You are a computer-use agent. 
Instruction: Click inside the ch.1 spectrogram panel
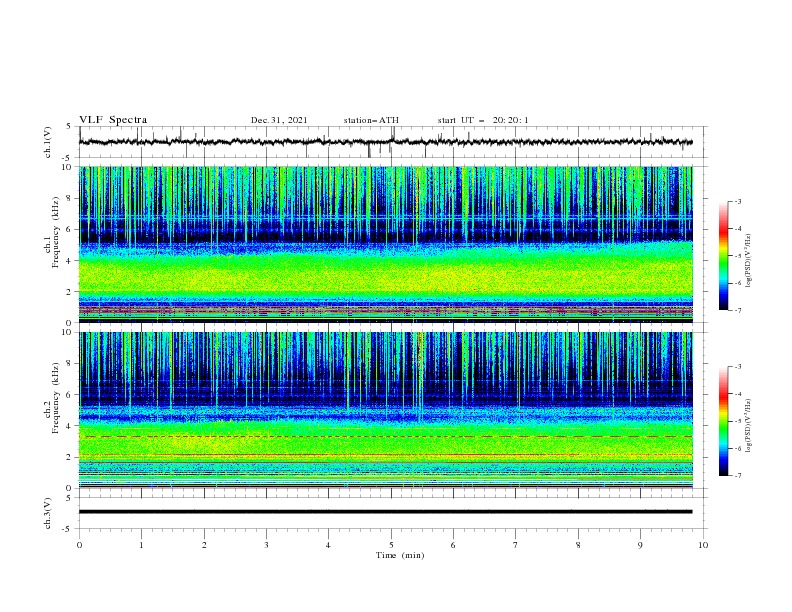(x=386, y=244)
